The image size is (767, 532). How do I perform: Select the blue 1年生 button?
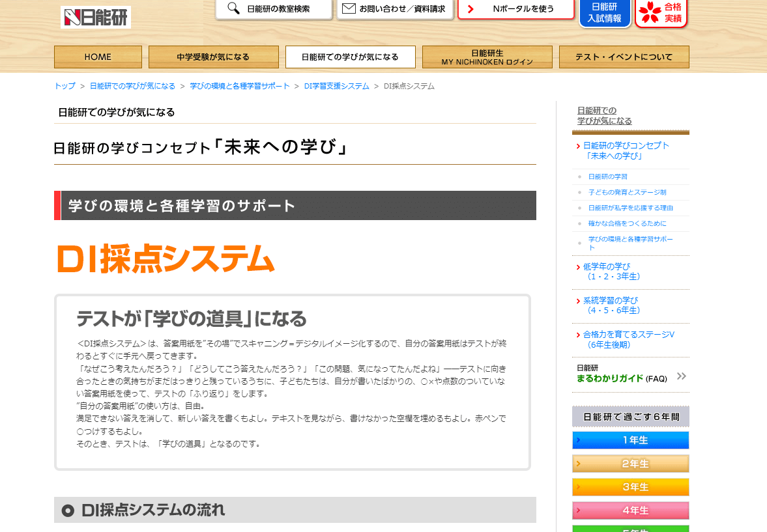pos(630,440)
